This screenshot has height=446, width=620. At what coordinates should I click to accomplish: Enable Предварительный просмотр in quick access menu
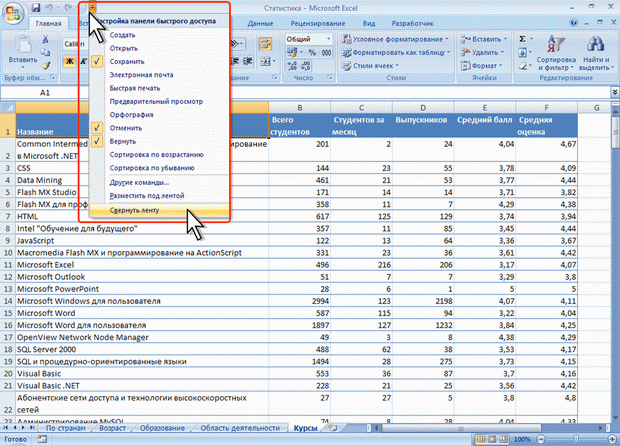159,101
